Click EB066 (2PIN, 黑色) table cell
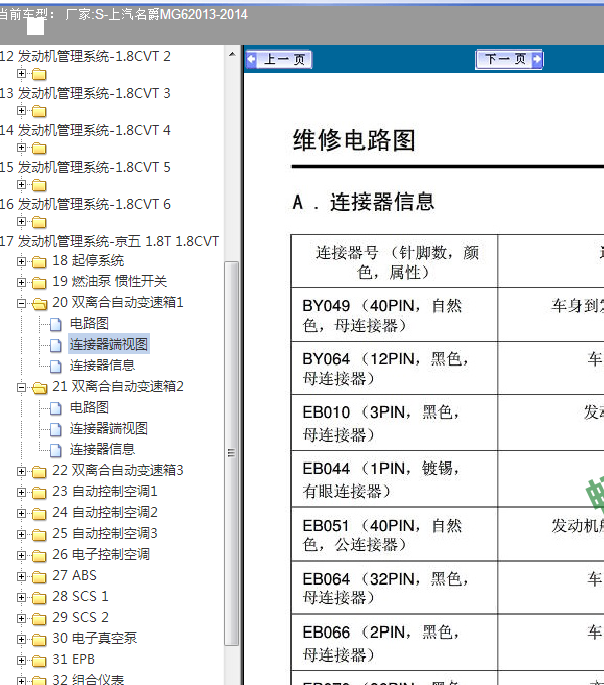The width and height of the screenshot is (604, 685). pyautogui.click(x=394, y=642)
